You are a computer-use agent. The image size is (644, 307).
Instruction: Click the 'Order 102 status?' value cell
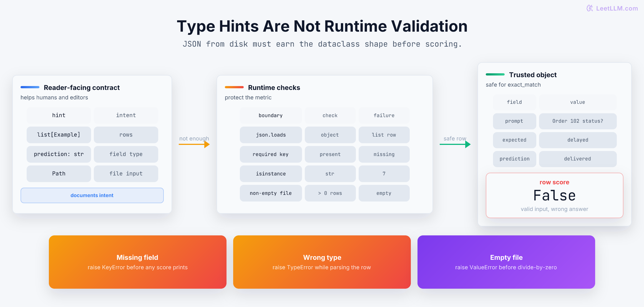click(x=578, y=121)
